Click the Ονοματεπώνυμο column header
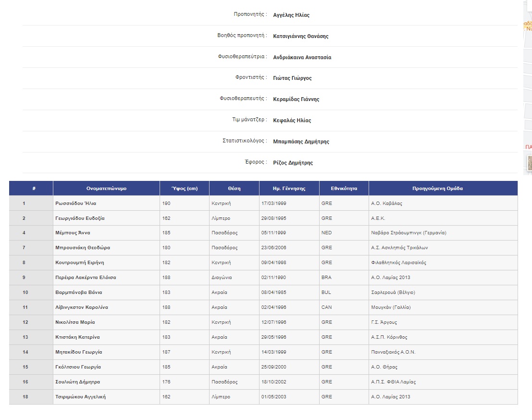 click(x=106, y=188)
